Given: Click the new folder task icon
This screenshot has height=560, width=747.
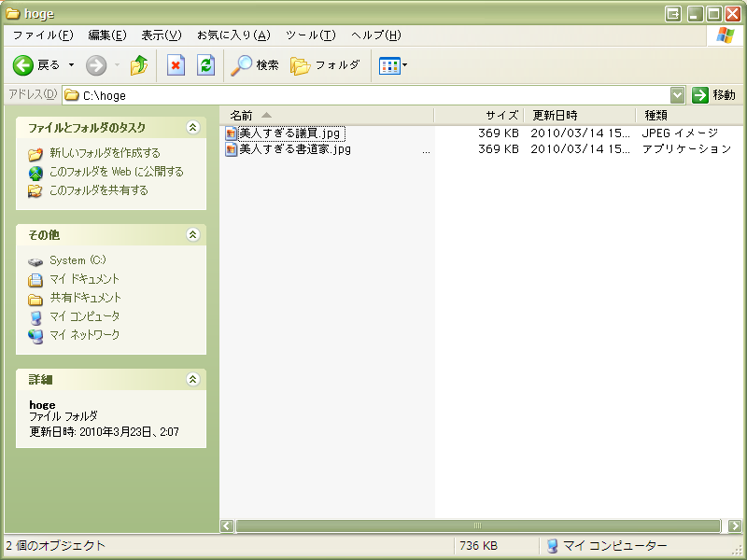Looking at the screenshot, I should pyautogui.click(x=35, y=154).
